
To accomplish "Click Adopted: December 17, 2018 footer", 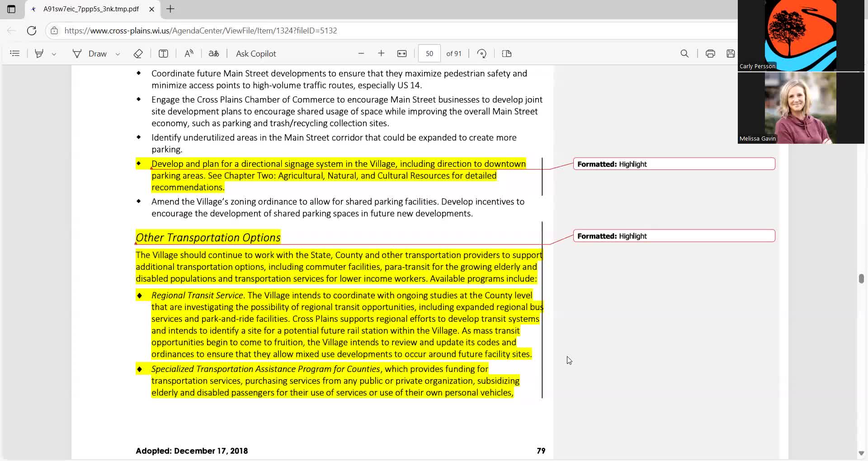I will coord(192,451).
